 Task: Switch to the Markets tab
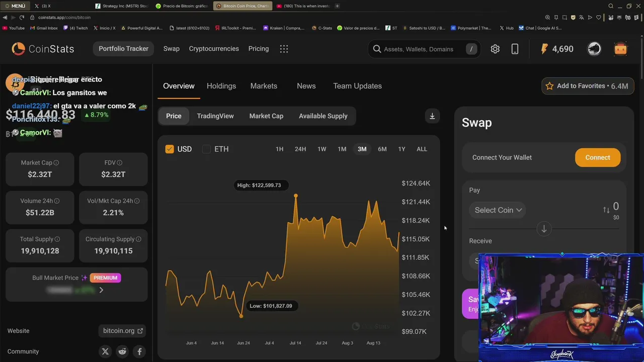264,86
